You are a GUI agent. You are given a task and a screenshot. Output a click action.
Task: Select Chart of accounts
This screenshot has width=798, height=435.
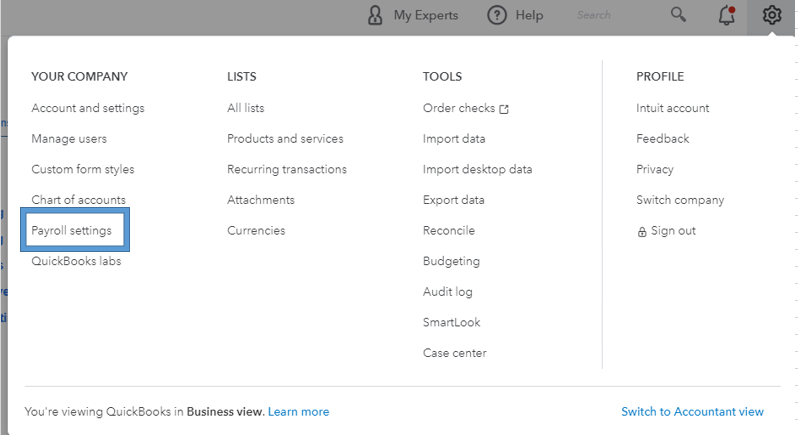[x=79, y=200]
